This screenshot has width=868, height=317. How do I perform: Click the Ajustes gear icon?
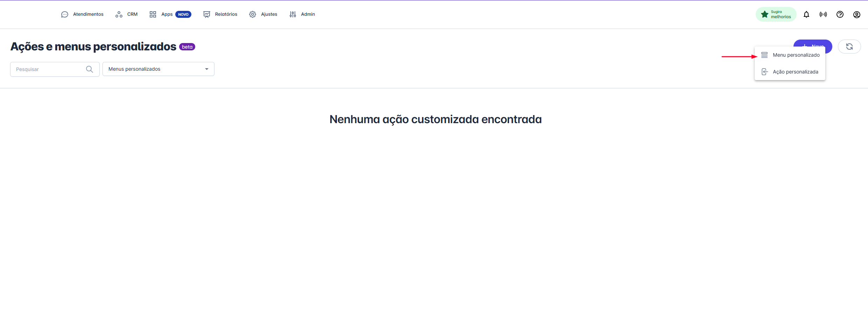tap(253, 14)
